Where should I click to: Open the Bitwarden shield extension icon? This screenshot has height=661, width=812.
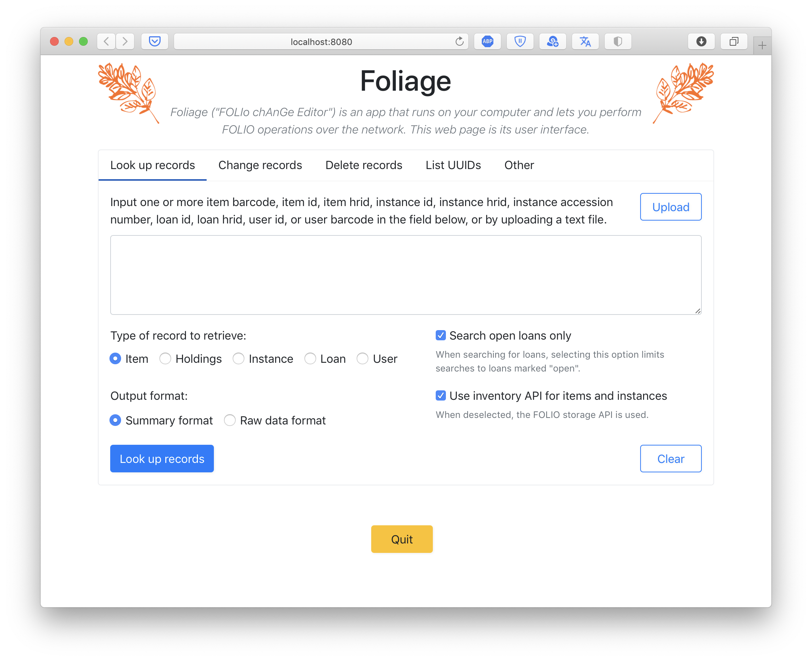(520, 41)
